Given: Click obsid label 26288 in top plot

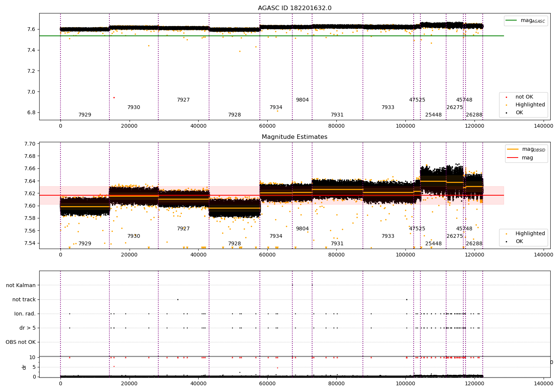Looking at the screenshot, I should pyautogui.click(x=474, y=115).
